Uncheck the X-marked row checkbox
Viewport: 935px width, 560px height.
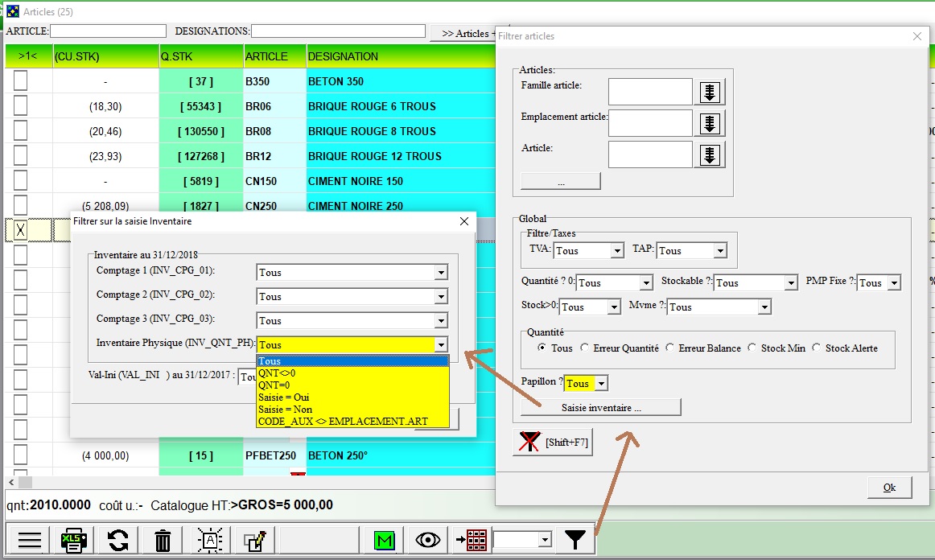point(20,229)
